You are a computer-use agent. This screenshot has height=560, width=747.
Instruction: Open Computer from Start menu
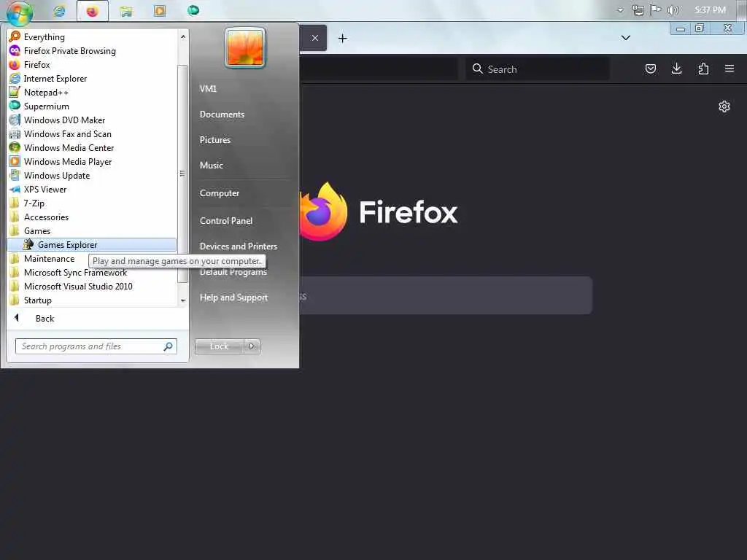pyautogui.click(x=219, y=192)
